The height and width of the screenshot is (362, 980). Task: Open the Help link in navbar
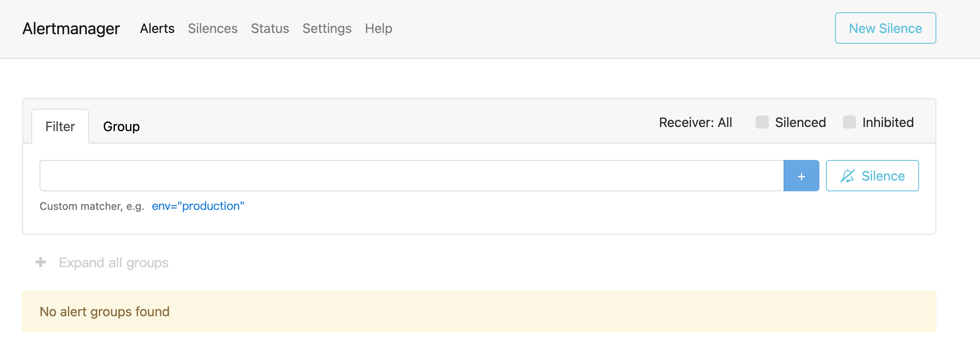(x=379, y=28)
